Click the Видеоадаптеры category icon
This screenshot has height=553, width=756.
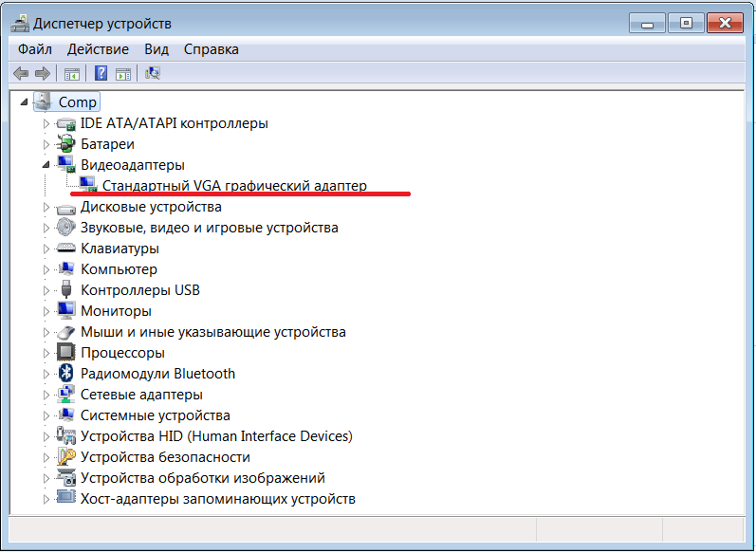pyautogui.click(x=66, y=164)
